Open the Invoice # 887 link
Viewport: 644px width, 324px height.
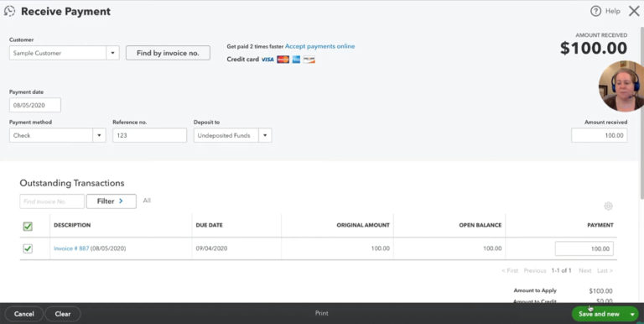click(71, 248)
